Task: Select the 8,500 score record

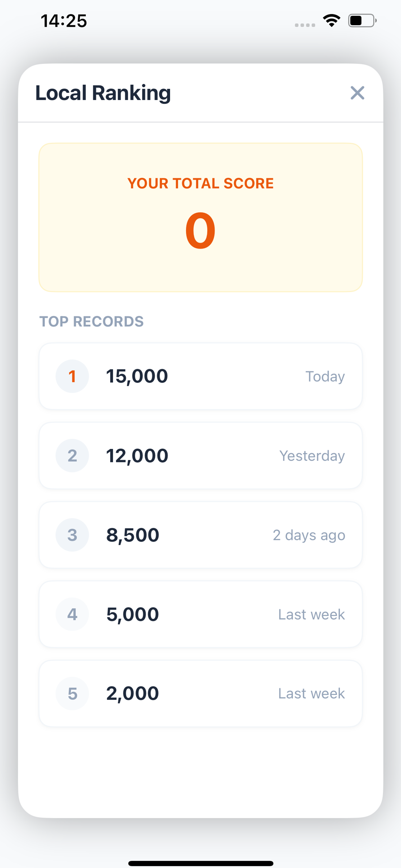Action: click(200, 535)
